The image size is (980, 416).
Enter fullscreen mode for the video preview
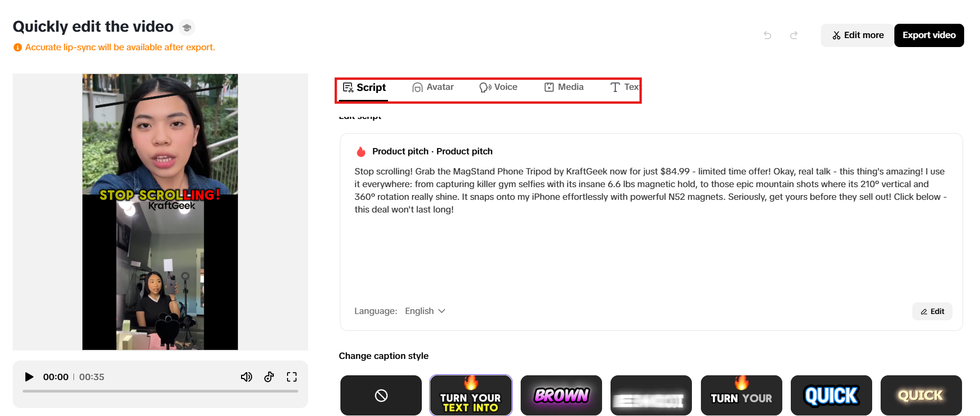[x=291, y=376]
